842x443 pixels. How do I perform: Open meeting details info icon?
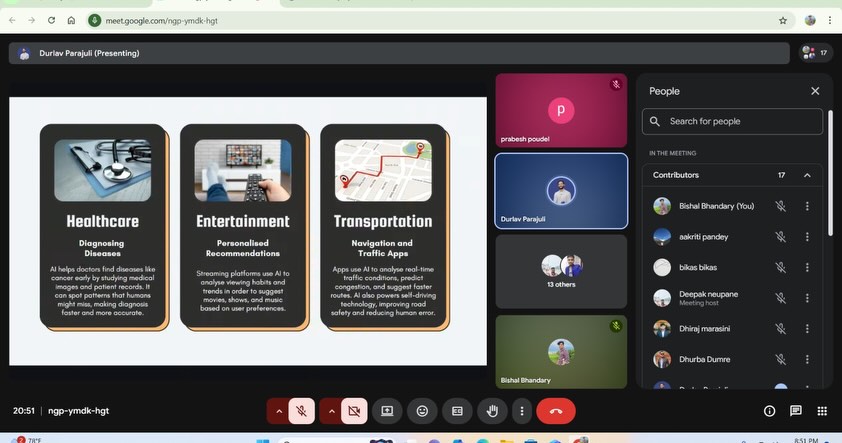(x=770, y=411)
